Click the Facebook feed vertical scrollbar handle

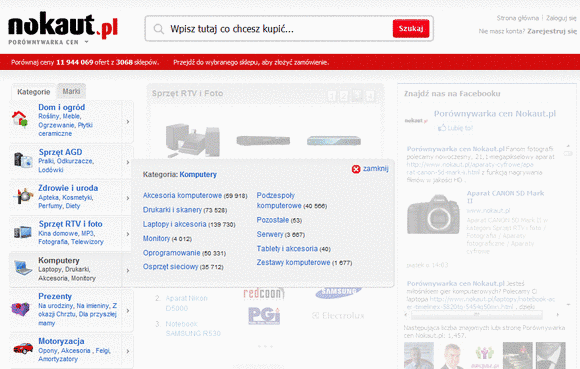[x=568, y=153]
